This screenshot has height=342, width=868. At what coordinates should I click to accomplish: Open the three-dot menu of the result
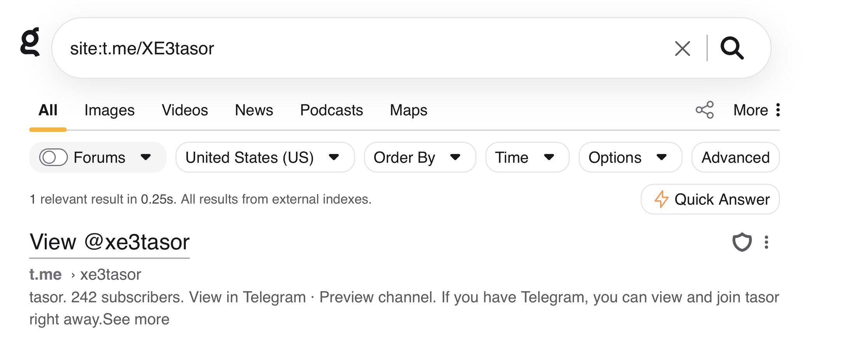766,242
